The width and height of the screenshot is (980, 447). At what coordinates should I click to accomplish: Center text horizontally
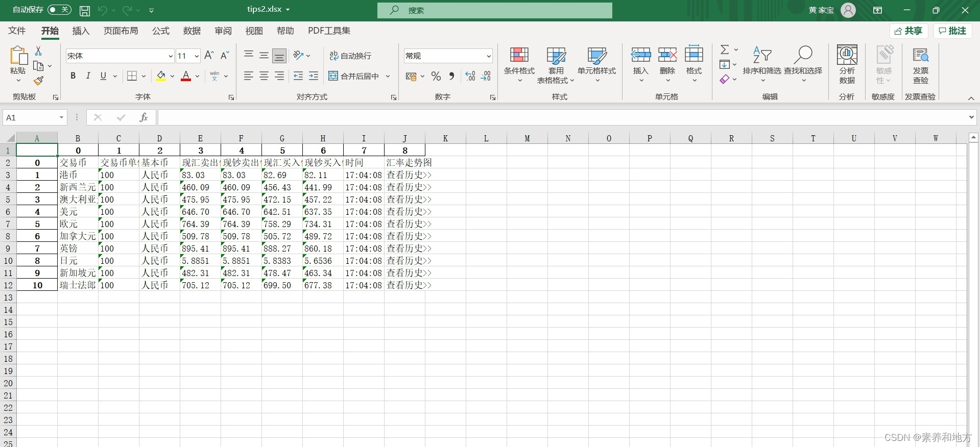264,76
